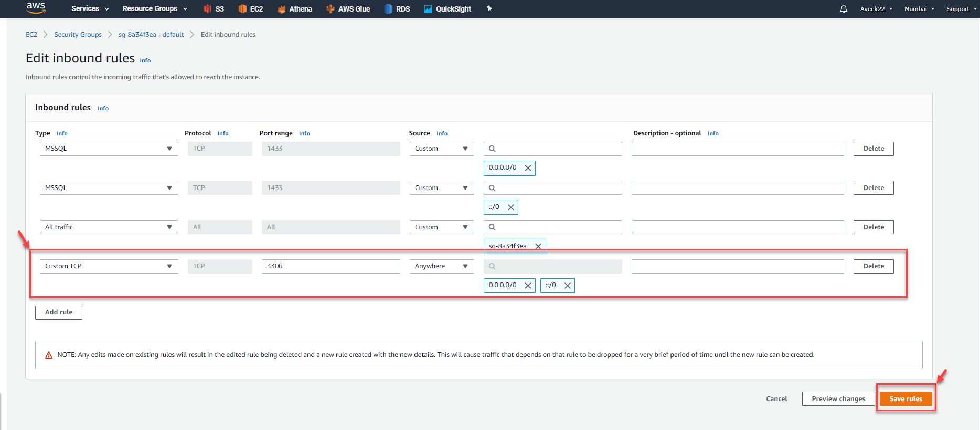The width and height of the screenshot is (980, 430).
Task: Remove 0.0.0.0/0 from the Custom TCP rule
Action: click(528, 286)
